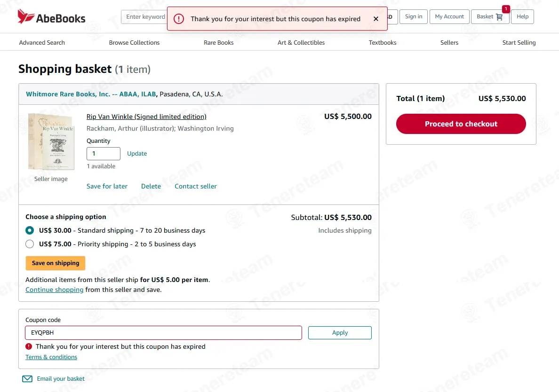Open the Rare Books menu item
Screen dimensions: 559x392
click(x=218, y=42)
